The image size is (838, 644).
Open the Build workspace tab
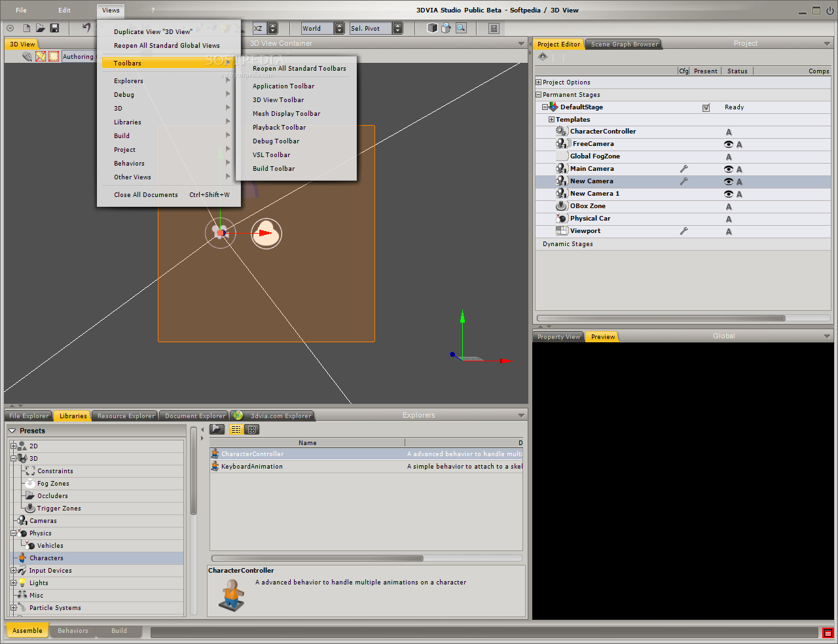[119, 631]
